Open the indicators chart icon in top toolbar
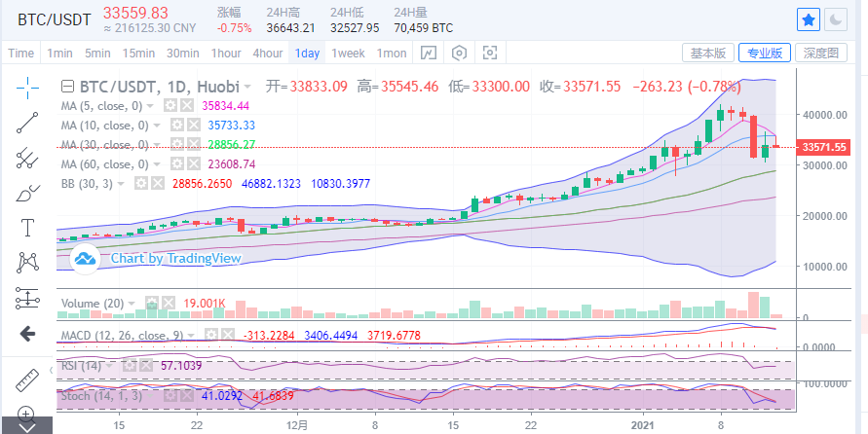868x434 pixels. tap(429, 54)
